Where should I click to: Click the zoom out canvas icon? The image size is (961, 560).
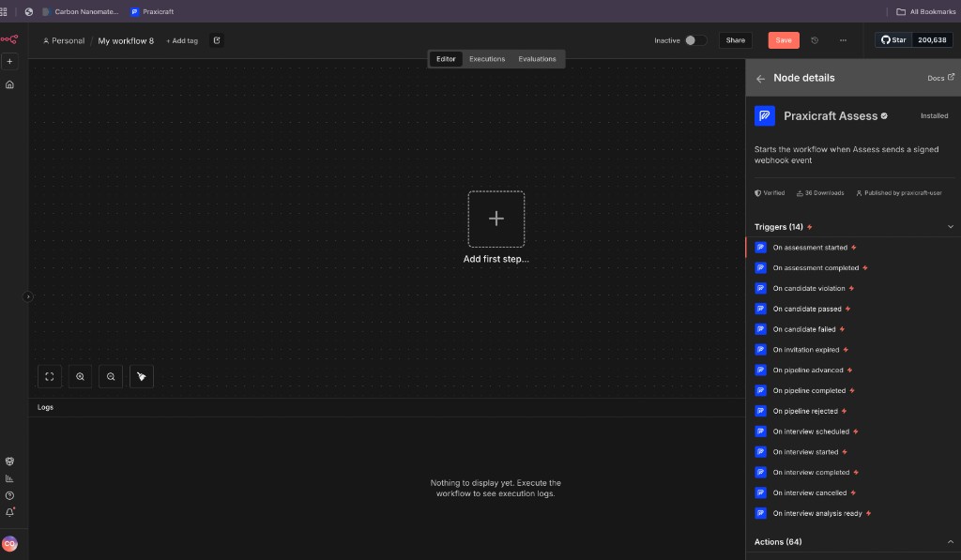111,377
